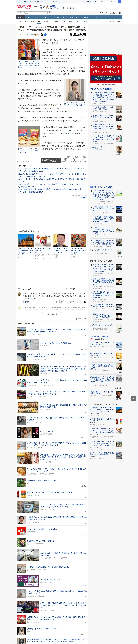Switch to the トップ navigation tab
This screenshot has width=138, height=644.
coord(20,17)
